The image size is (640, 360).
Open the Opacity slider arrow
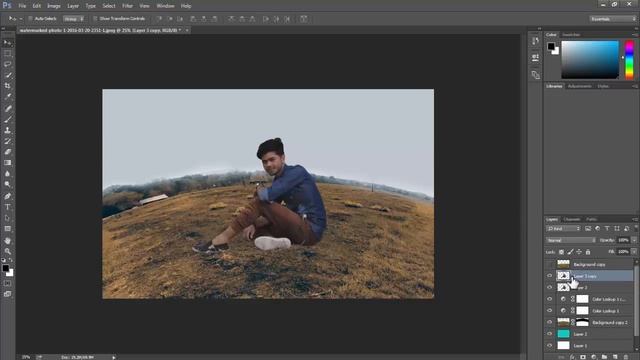[x=633, y=240]
